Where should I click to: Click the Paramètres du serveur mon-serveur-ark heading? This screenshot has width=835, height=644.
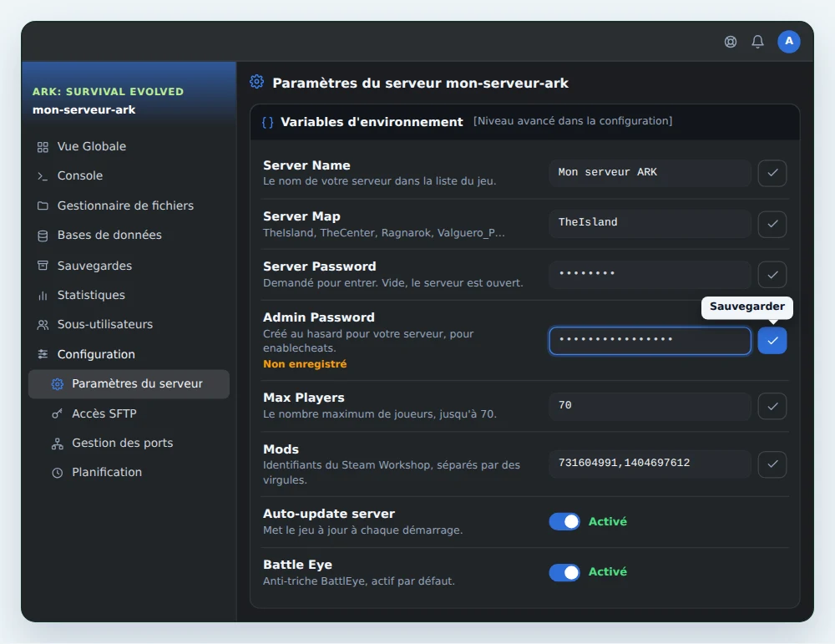coord(421,84)
